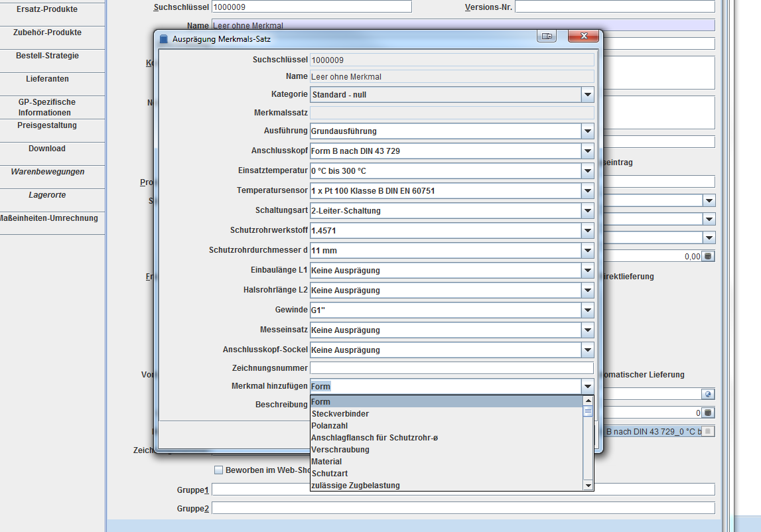Click the blue window icon of Ausprägung dialog
The image size is (761, 532).
164,39
